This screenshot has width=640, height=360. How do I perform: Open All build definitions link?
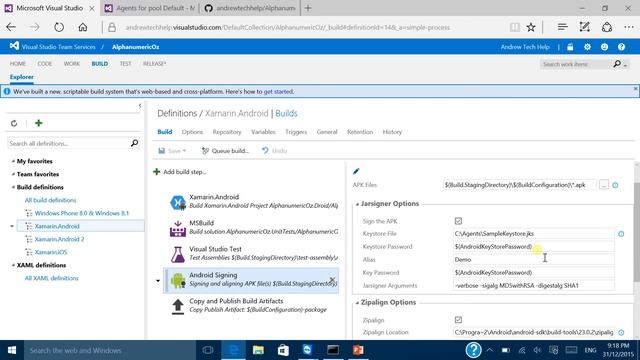(50, 200)
